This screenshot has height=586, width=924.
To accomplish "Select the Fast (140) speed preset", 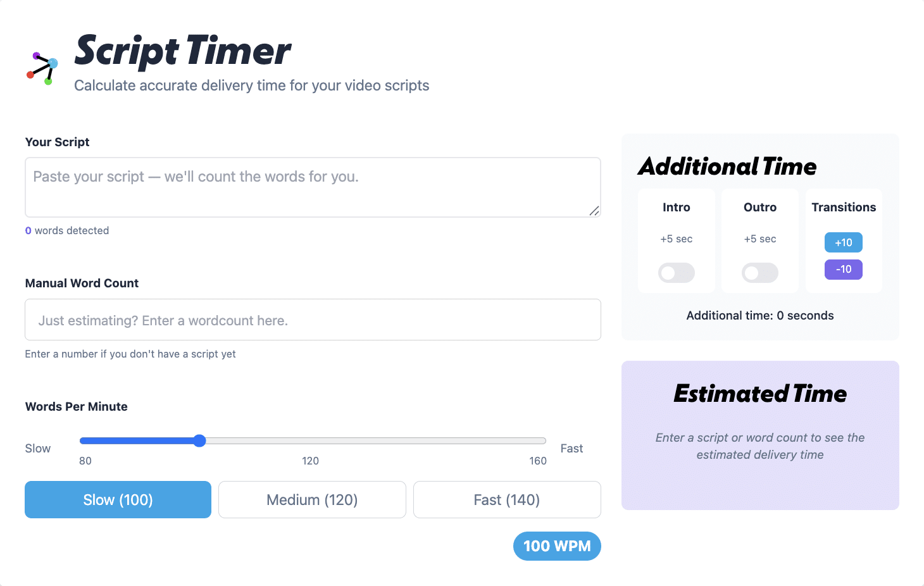I will point(506,499).
